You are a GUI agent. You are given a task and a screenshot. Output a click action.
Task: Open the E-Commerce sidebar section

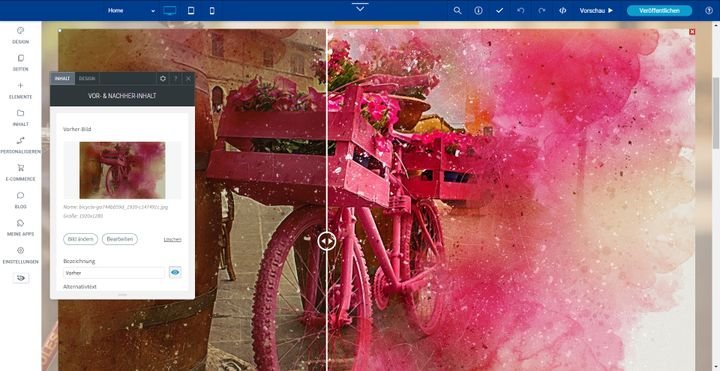point(20,173)
